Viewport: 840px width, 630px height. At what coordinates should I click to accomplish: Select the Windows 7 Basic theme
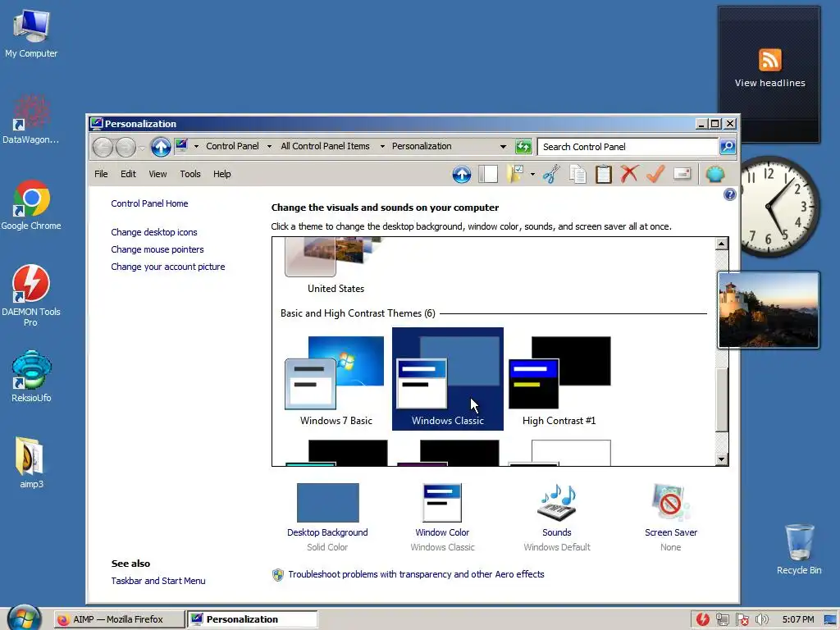(x=336, y=379)
